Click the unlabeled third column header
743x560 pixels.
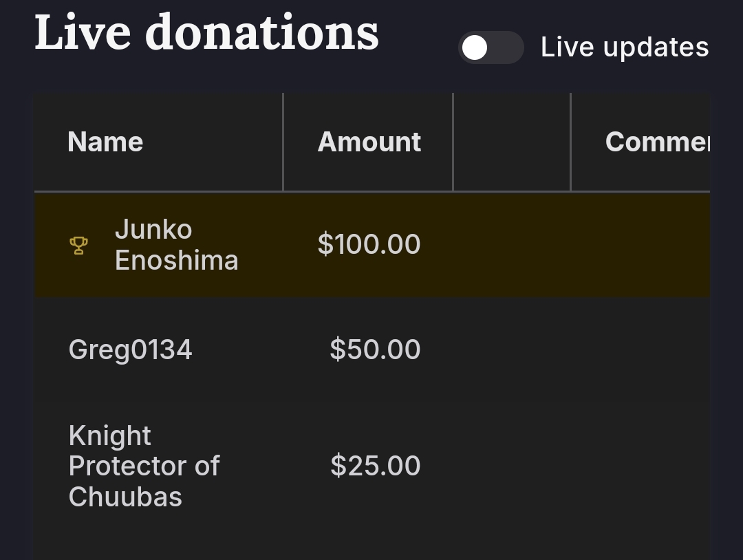[x=512, y=142]
